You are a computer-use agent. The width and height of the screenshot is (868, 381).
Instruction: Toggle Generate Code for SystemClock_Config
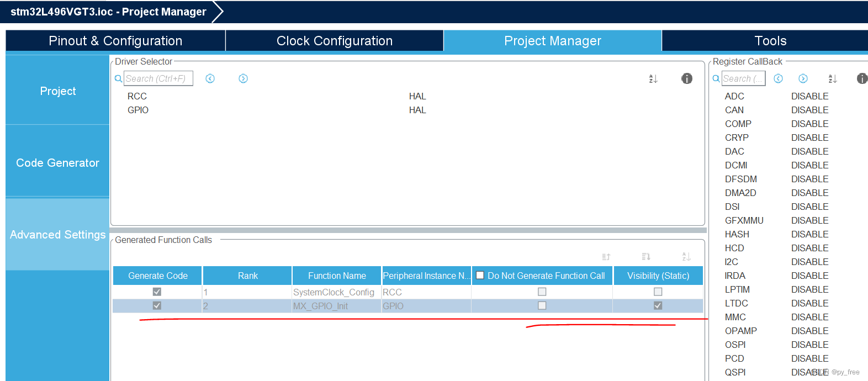pyautogui.click(x=157, y=292)
